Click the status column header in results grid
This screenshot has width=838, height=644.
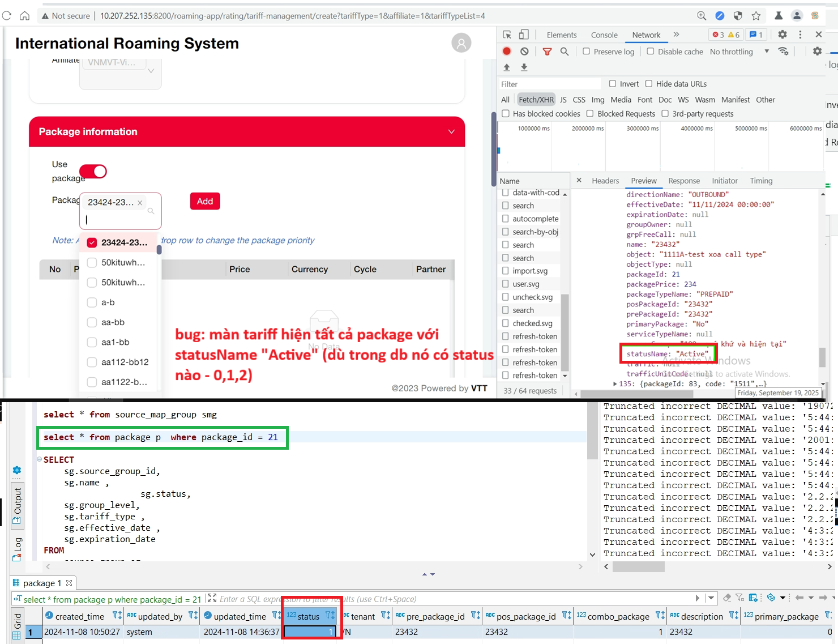[x=309, y=616]
